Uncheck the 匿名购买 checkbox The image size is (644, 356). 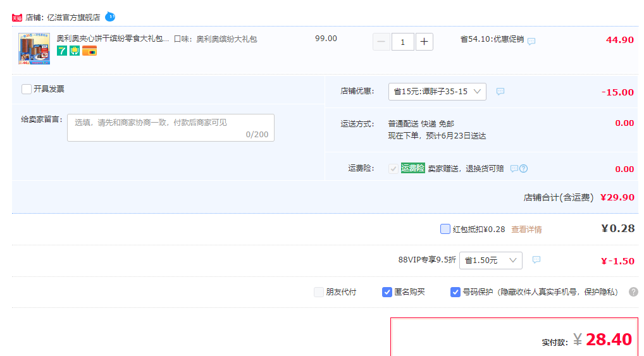point(387,292)
